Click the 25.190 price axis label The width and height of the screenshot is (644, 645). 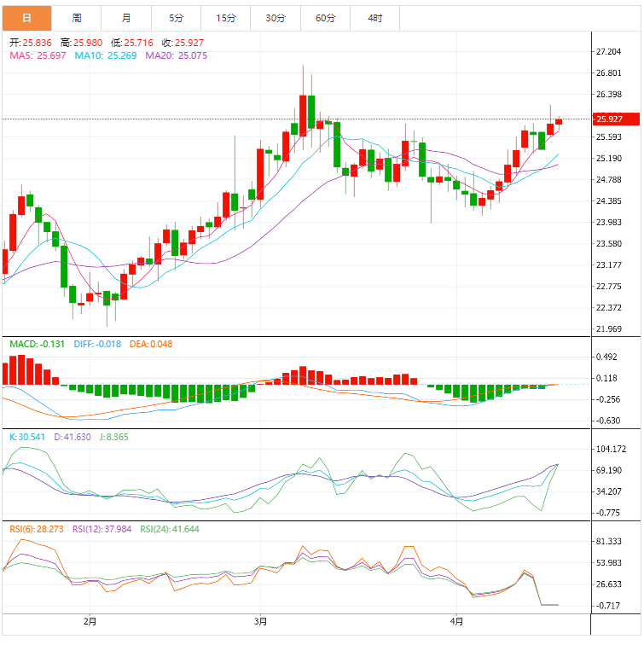(609, 159)
